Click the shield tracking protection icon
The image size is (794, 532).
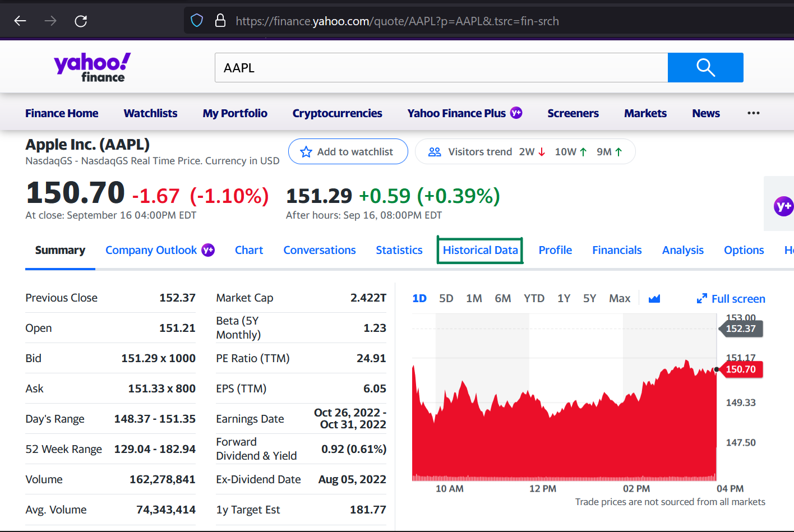[x=197, y=21]
